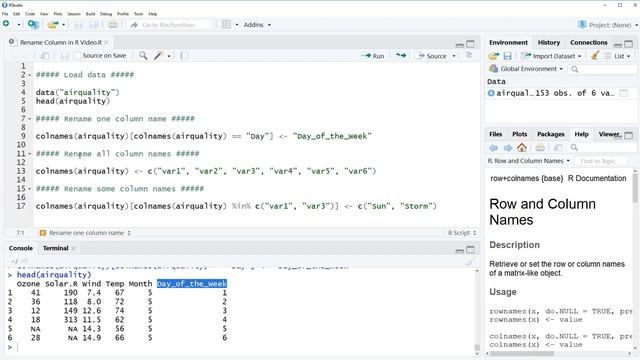
Task: Click line 13 colnames var1 code
Action: (206, 171)
